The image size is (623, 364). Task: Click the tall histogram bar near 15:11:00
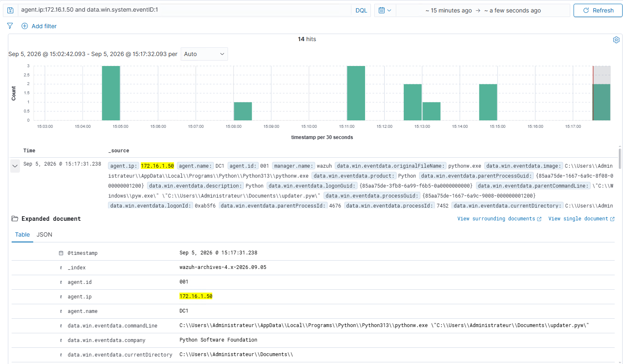pos(356,93)
